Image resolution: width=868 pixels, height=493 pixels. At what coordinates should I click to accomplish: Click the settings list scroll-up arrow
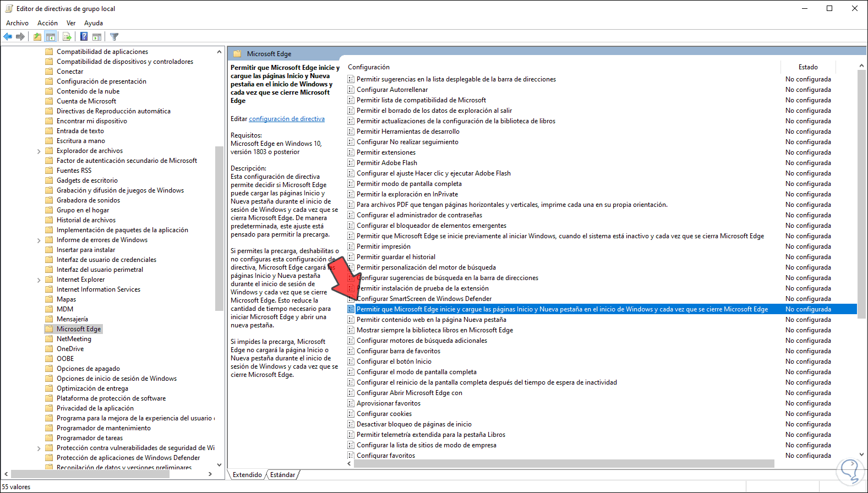click(x=861, y=66)
